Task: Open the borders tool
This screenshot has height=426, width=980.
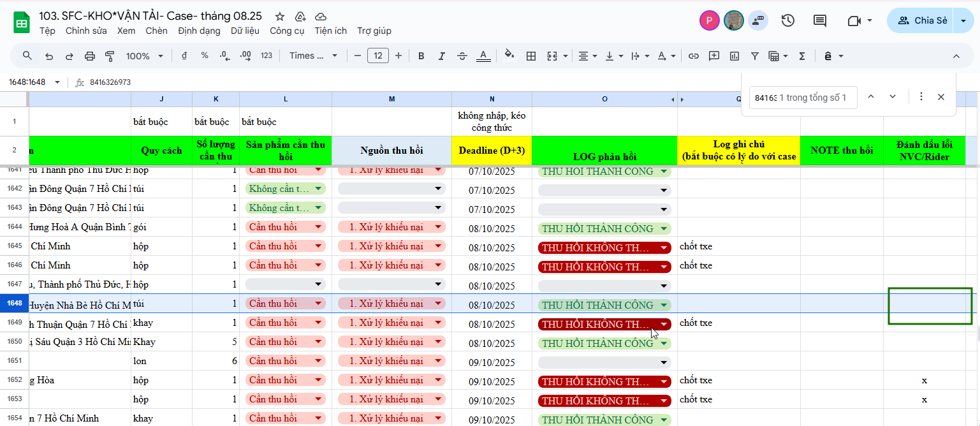Action: pos(530,56)
